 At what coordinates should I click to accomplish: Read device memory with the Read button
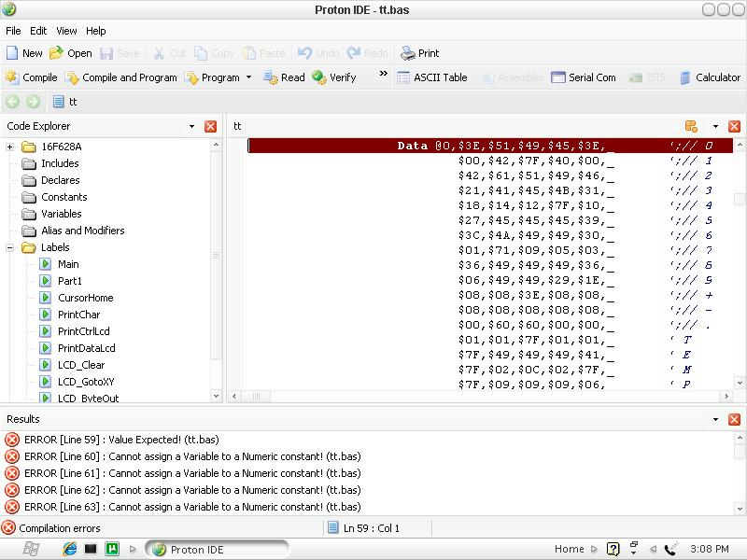tap(284, 77)
